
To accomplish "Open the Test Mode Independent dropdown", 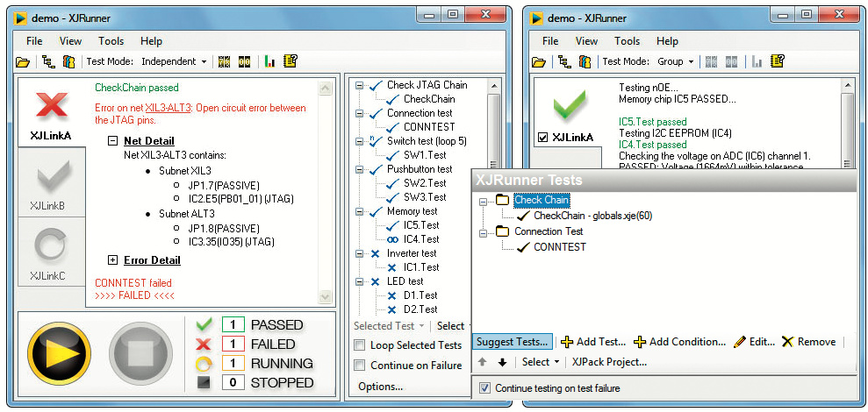I will click(x=174, y=62).
